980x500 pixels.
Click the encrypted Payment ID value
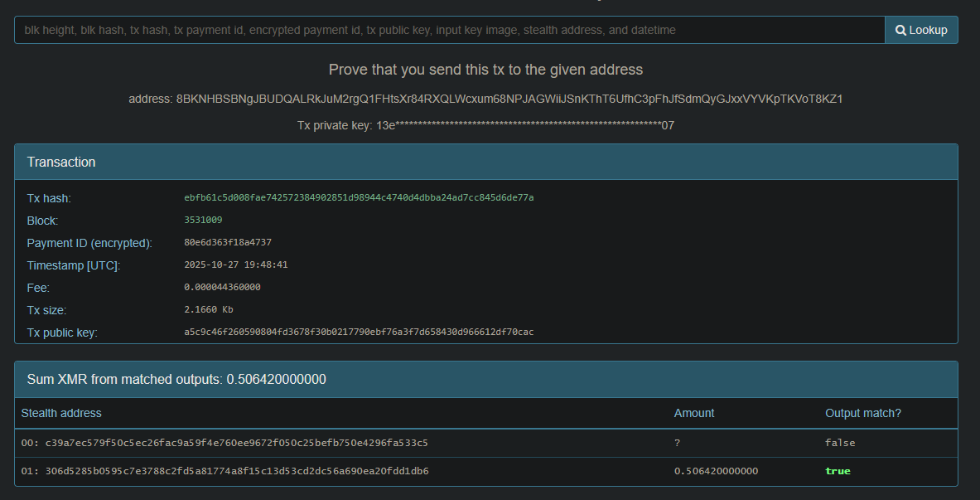click(x=228, y=243)
